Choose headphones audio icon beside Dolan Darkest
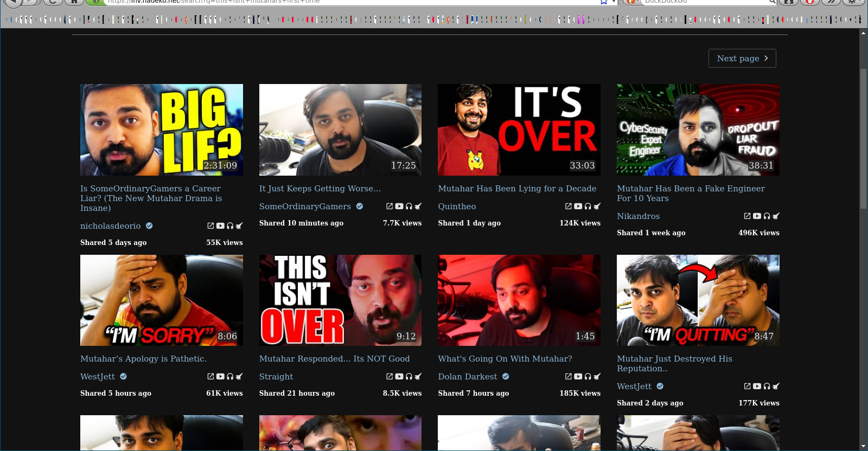Image resolution: width=868 pixels, height=451 pixels. (588, 377)
